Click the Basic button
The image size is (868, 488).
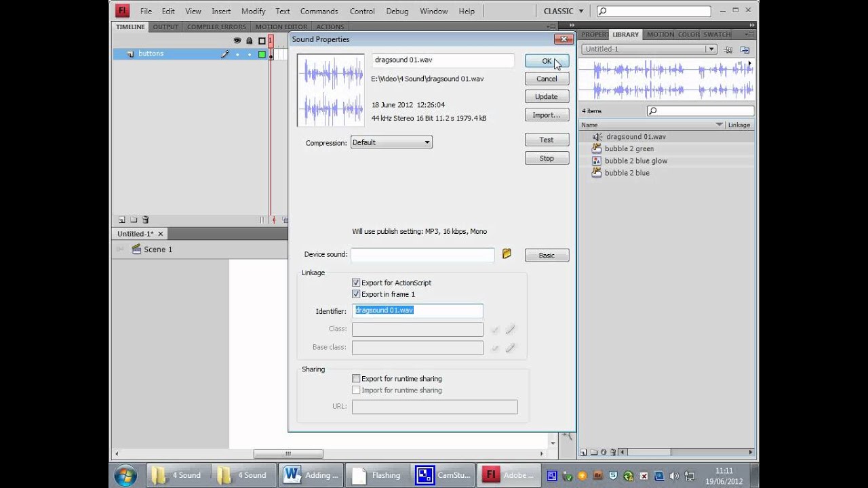coord(547,256)
